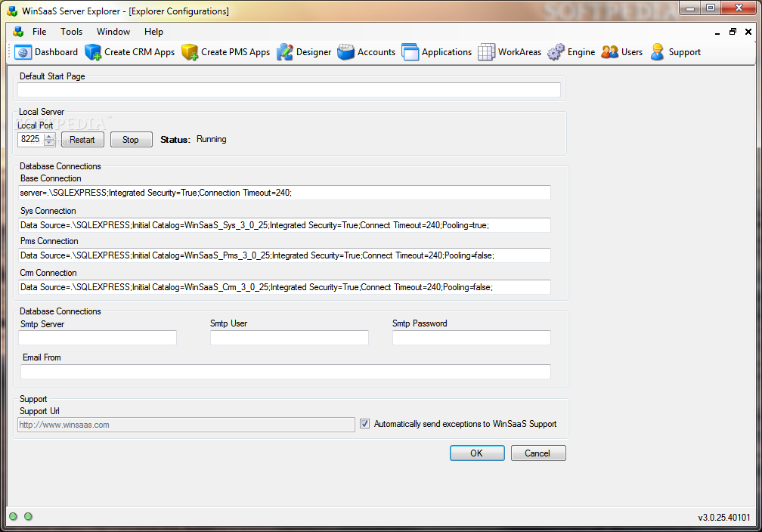The image size is (762, 532).
Task: Click the Support toolbar label
Action: [685, 52]
